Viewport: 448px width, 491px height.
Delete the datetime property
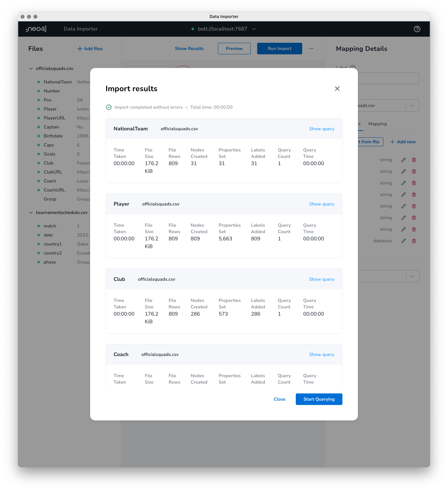tap(414, 241)
